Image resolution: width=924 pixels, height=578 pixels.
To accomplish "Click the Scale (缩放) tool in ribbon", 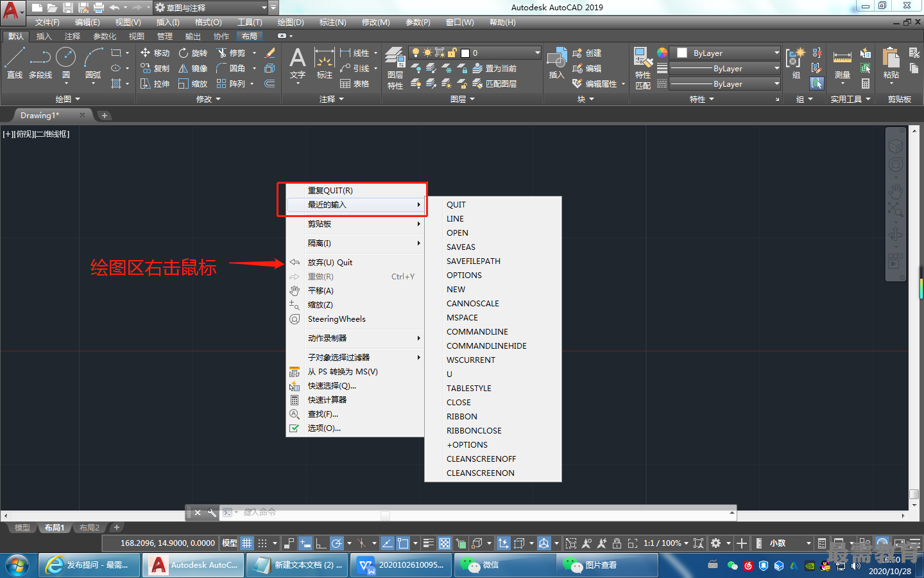I will click(193, 83).
